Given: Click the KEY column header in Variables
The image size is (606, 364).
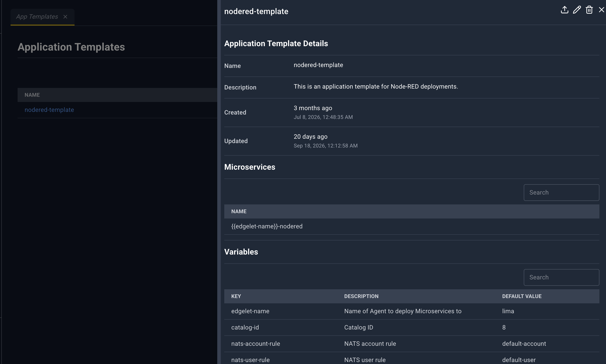Looking at the screenshot, I should pos(236,296).
